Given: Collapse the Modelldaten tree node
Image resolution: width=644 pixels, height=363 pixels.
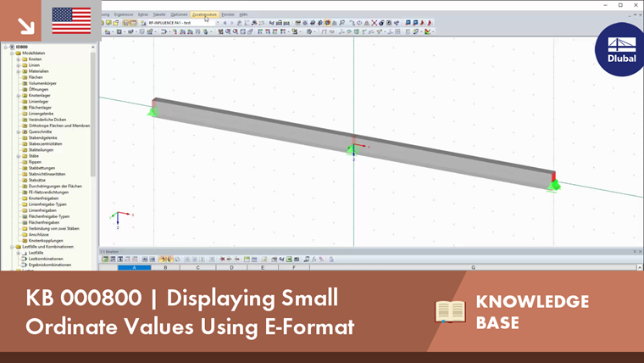Looking at the screenshot, I should click(12, 53).
